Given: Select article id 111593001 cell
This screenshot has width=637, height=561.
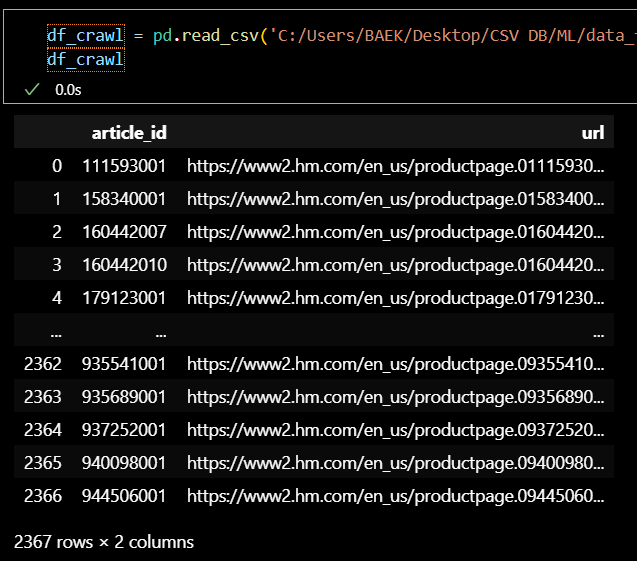Looking at the screenshot, I should click(x=124, y=166).
